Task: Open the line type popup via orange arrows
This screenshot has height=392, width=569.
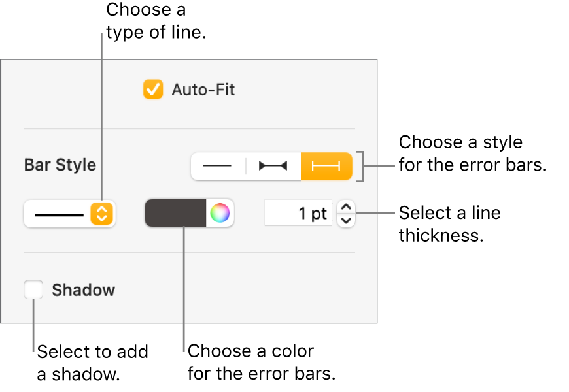Action: (x=101, y=214)
